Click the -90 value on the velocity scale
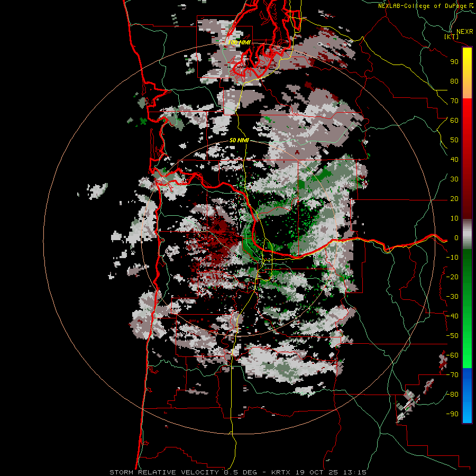 [452, 414]
